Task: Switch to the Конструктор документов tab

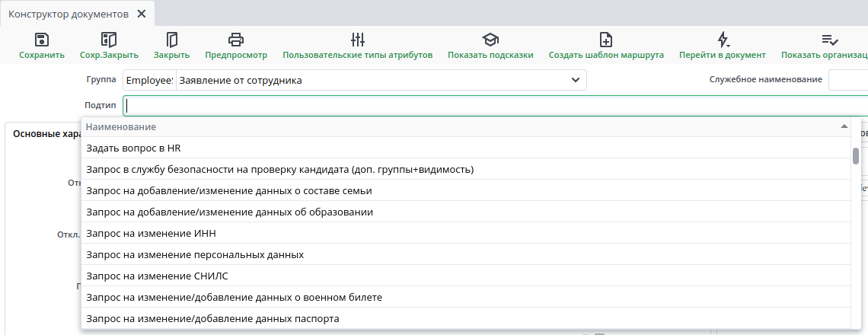Action: pyautogui.click(x=69, y=14)
